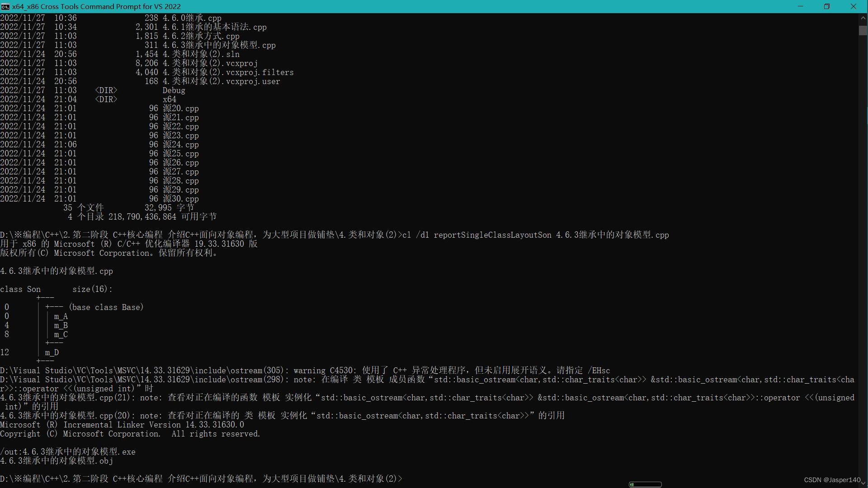Viewport: 868px width, 488px height.
Task: Click note line for cpp(21)
Action: tap(427, 402)
